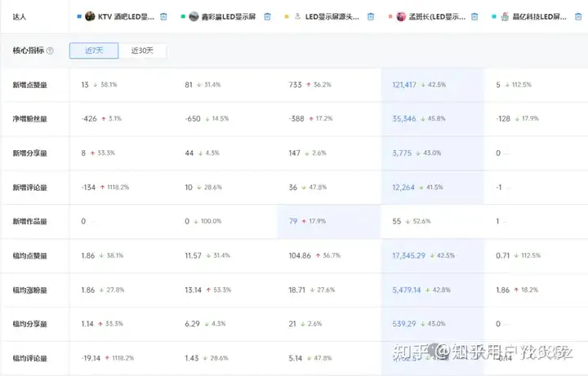Click the 达人 header label
Image resolution: width=588 pixels, height=376 pixels.
point(19,16)
